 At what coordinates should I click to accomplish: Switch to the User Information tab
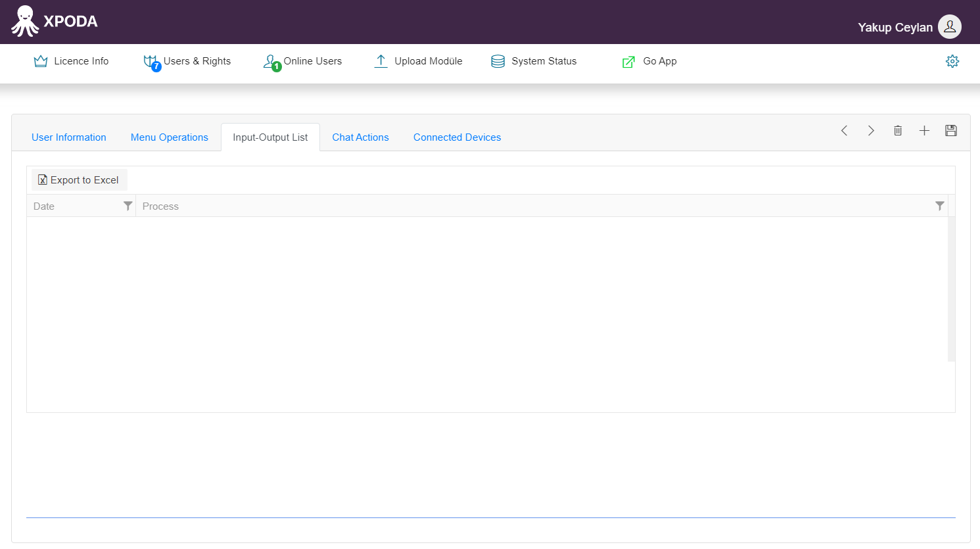(69, 137)
